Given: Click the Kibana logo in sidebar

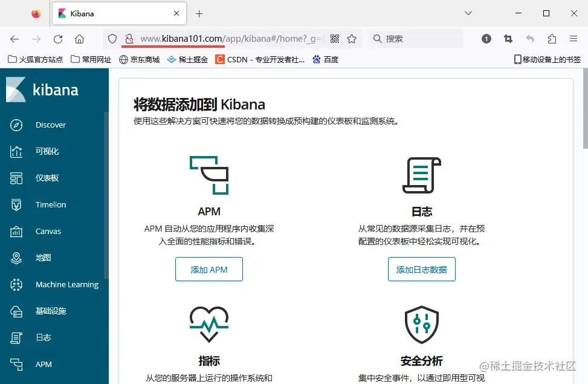Looking at the screenshot, I should [42, 89].
